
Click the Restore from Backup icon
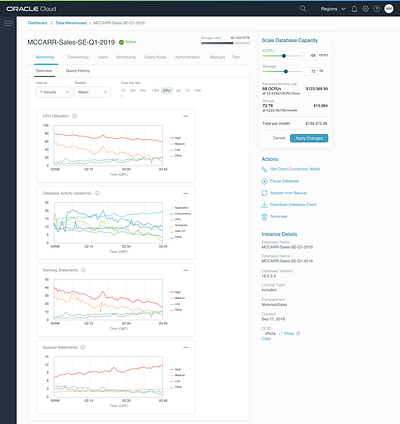(x=264, y=193)
